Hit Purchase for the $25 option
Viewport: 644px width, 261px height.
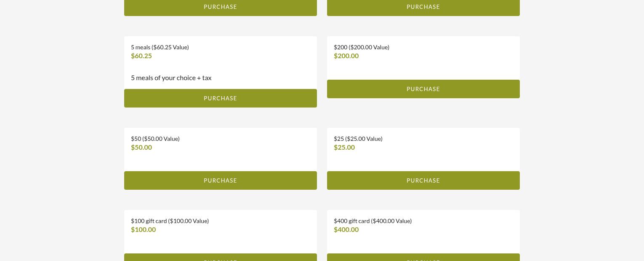coord(423,180)
